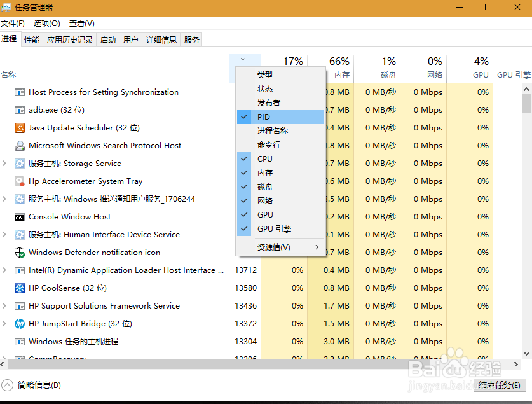This screenshot has height=404, width=532.
Task: Click the Task Manager title bar icon
Action: click(x=6, y=7)
